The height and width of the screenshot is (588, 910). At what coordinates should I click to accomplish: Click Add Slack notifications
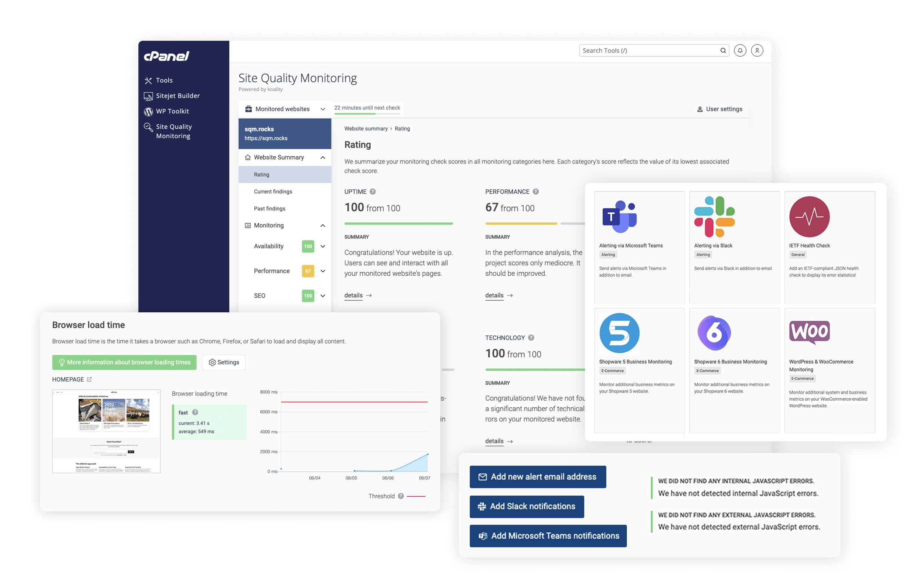pyautogui.click(x=527, y=506)
